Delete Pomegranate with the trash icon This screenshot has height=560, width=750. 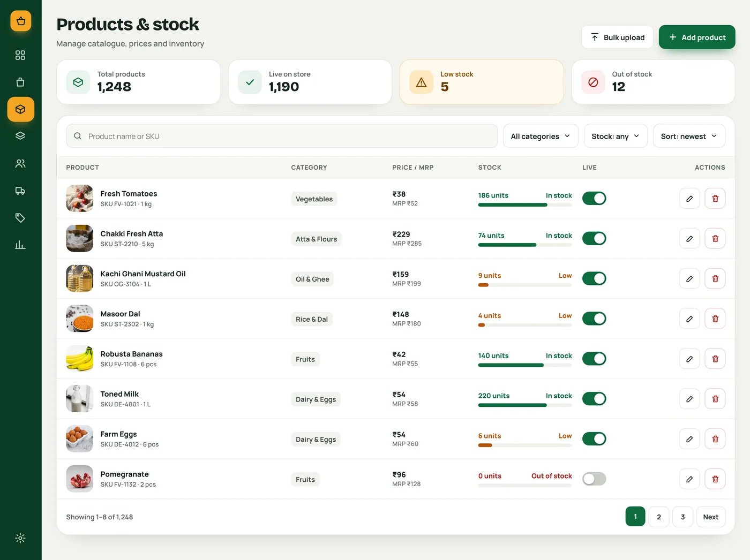click(715, 479)
